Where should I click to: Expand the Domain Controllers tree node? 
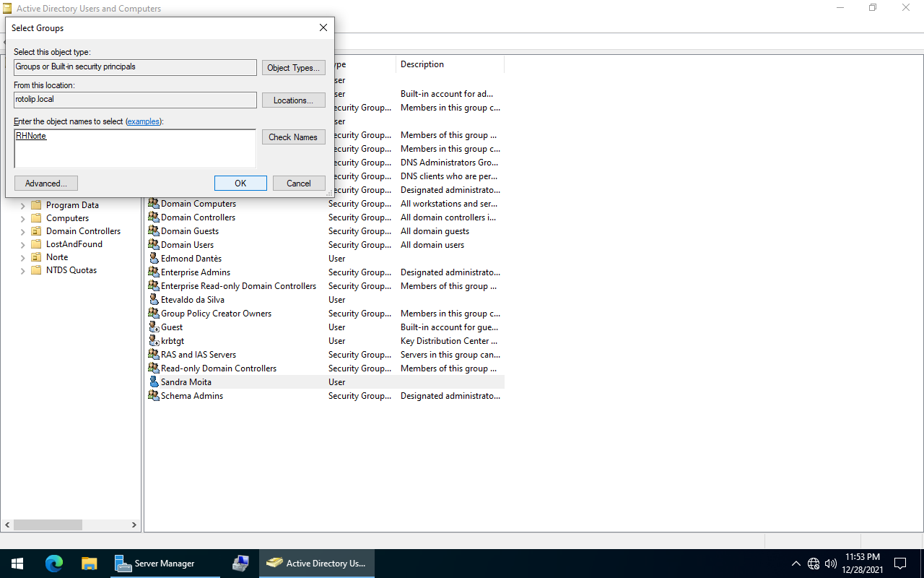tap(22, 231)
